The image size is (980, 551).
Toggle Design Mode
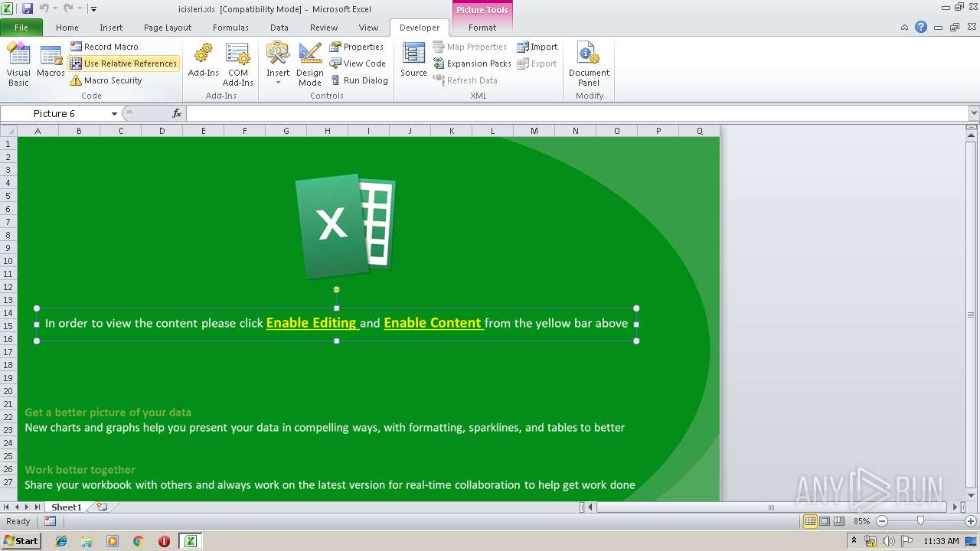310,64
